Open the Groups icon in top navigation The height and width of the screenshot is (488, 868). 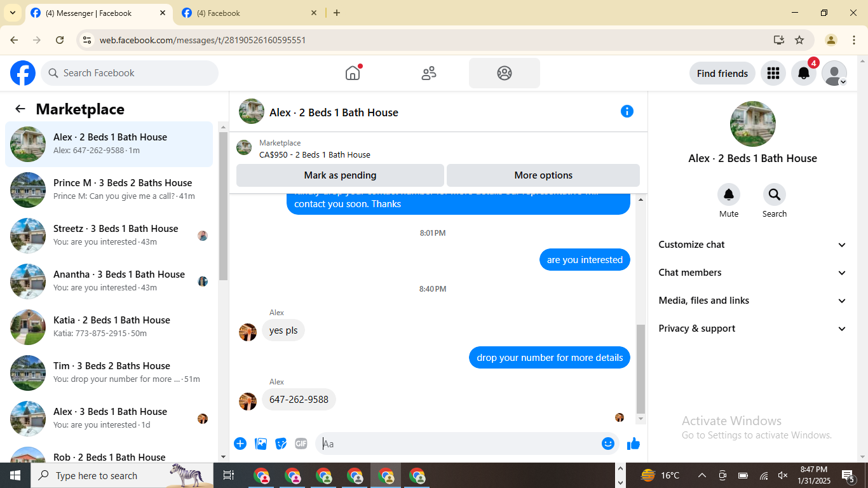coord(505,73)
